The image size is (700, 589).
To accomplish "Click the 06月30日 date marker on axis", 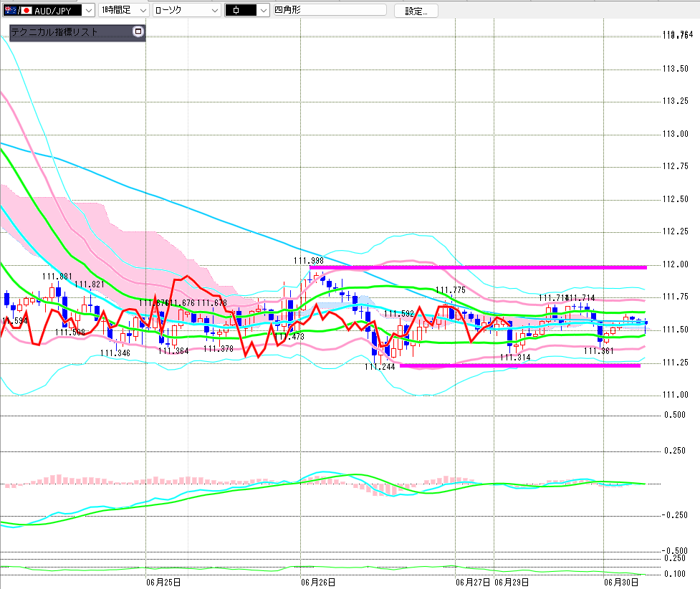I will (x=621, y=583).
